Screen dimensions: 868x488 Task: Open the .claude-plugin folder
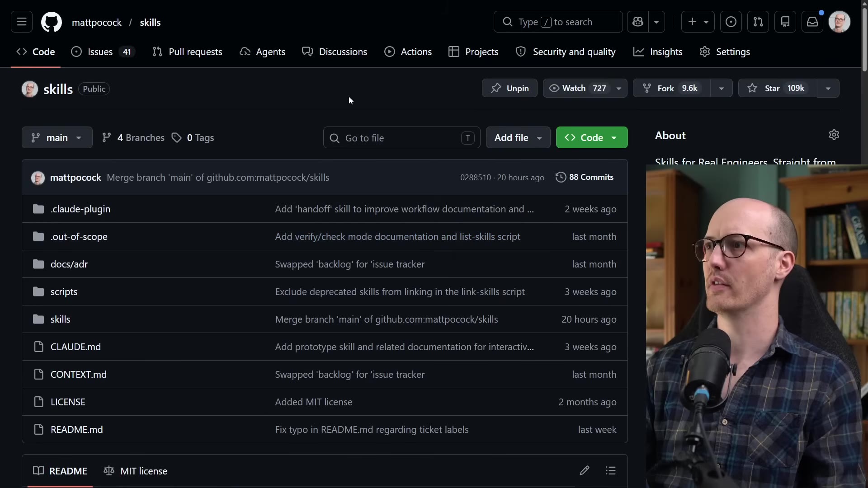point(80,209)
